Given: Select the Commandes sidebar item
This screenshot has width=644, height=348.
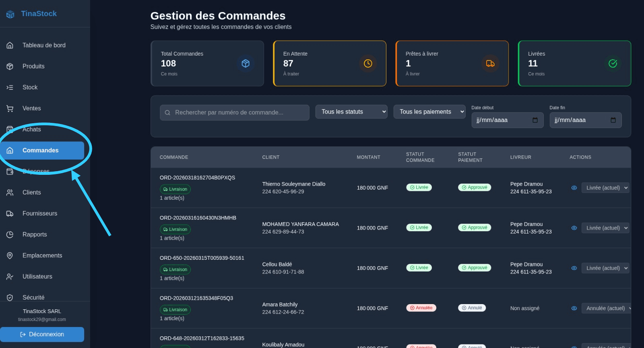Looking at the screenshot, I should pyautogui.click(x=42, y=150).
